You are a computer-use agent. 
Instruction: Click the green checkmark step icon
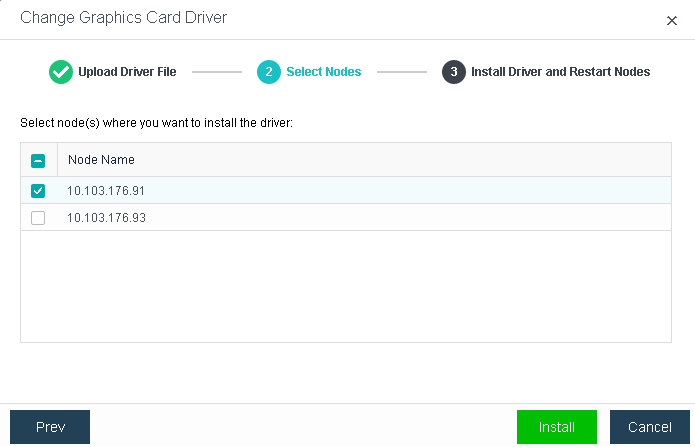coord(60,72)
